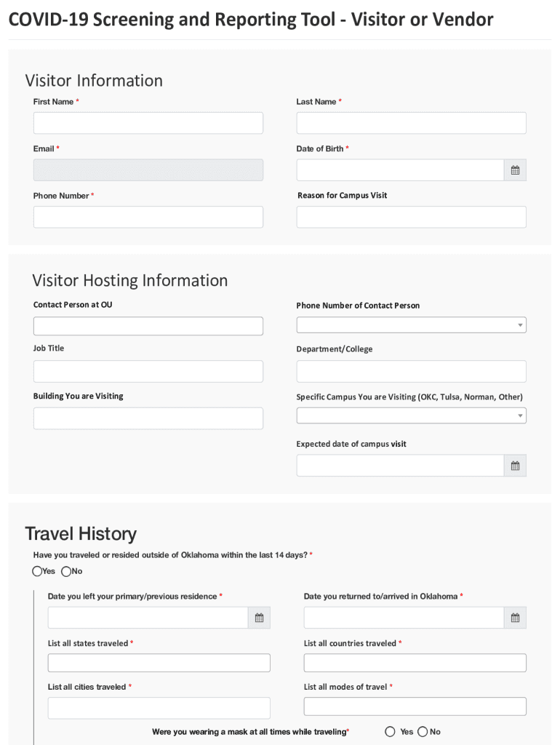
Task: Open the Date of Birth calendar picker
Action: coord(515,170)
